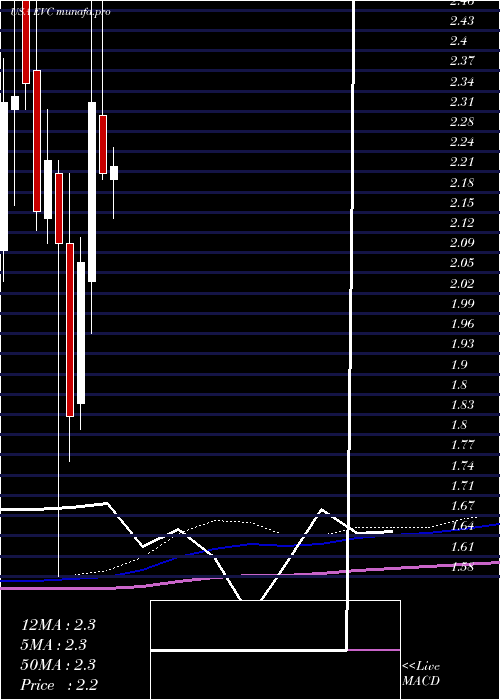Screen dimensions: 500x700
Task: Click the upper MACD panel box
Action: coord(275,625)
